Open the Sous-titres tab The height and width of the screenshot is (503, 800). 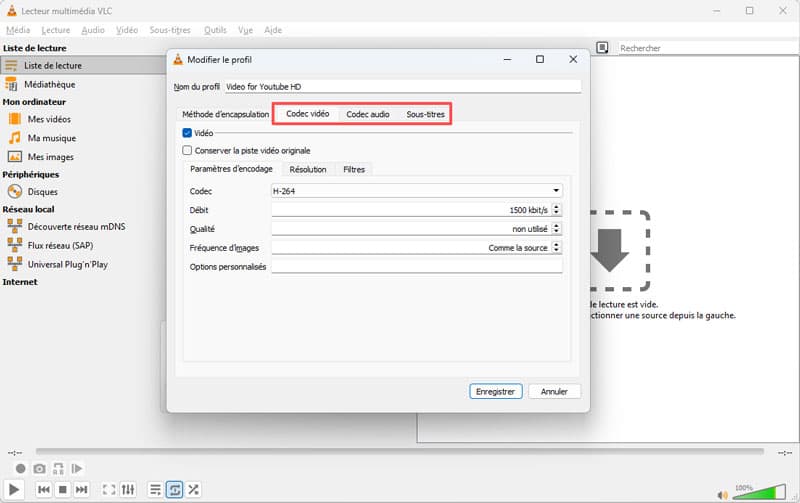pos(425,114)
